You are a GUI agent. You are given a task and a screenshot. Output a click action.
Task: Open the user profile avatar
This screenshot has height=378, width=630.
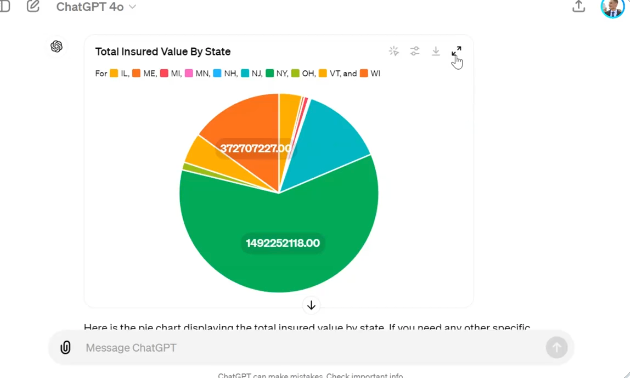[x=612, y=8]
